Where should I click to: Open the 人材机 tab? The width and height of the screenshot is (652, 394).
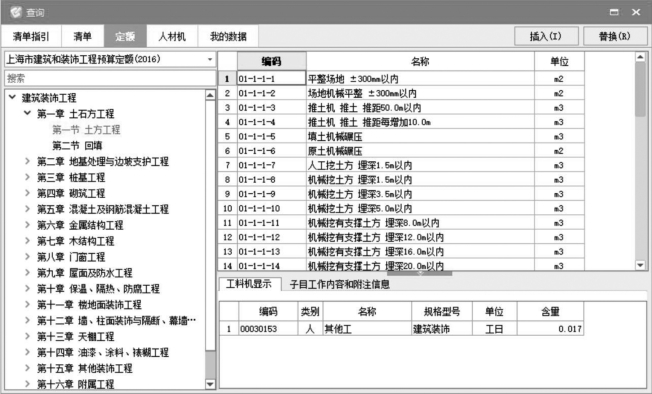point(172,36)
